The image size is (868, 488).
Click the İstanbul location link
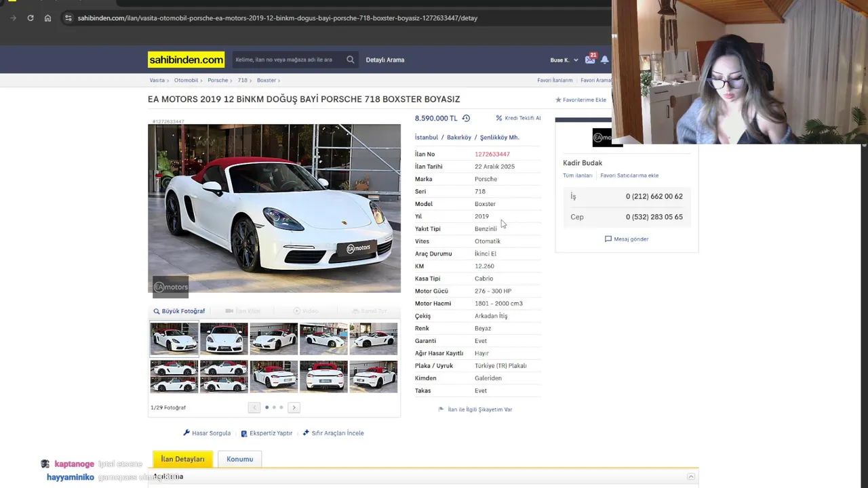(x=427, y=137)
